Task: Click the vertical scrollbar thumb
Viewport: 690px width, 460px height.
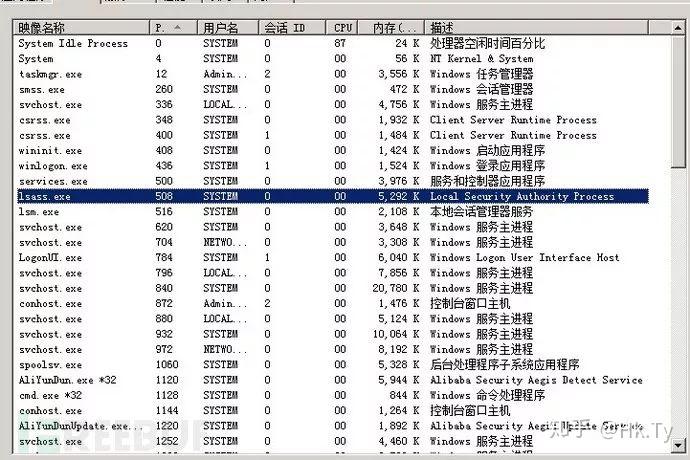Action: [678, 102]
